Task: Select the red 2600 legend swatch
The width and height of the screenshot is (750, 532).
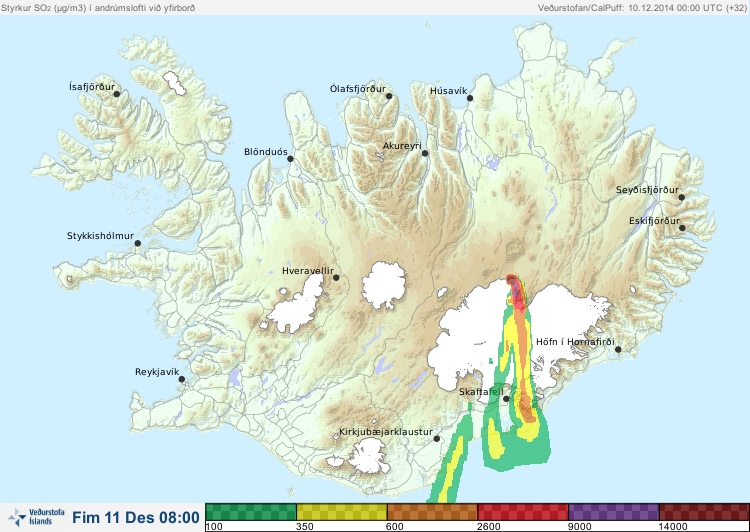Action: tap(523, 512)
